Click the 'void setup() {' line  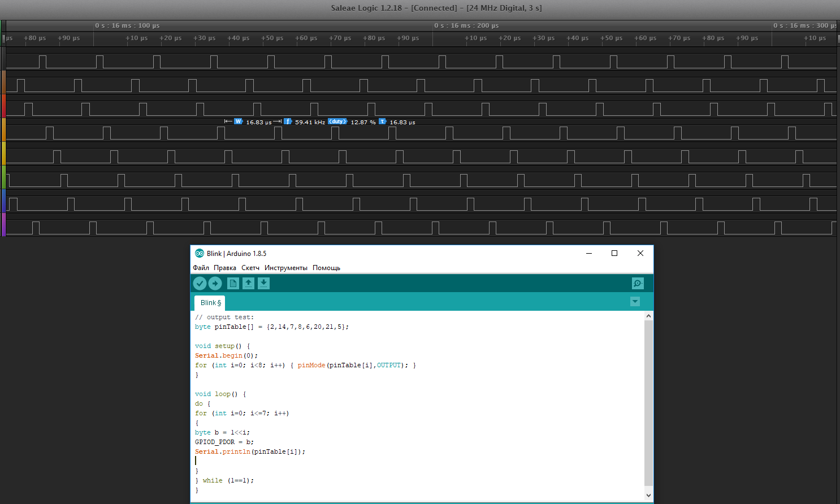coord(223,346)
